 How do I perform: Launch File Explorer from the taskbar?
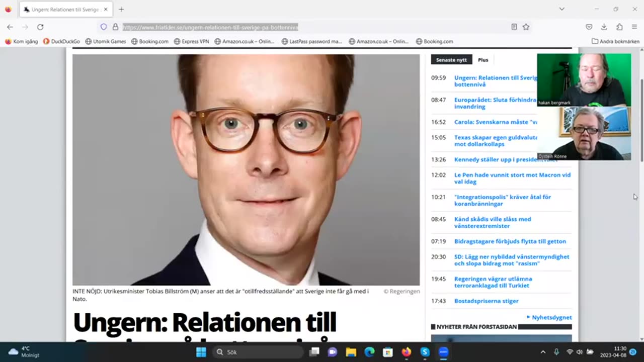point(351,352)
